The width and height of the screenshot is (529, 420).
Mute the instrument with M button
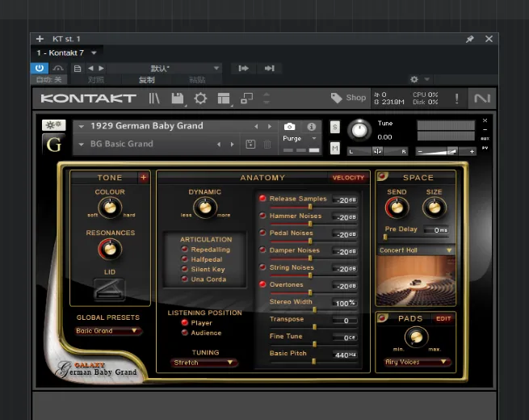click(334, 148)
